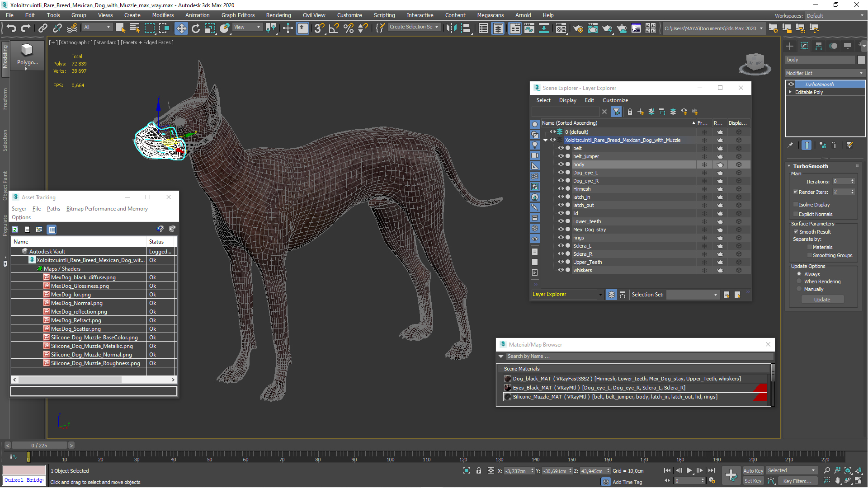Select the When Rendering radio option
The width and height of the screenshot is (868, 488).
[799, 282]
